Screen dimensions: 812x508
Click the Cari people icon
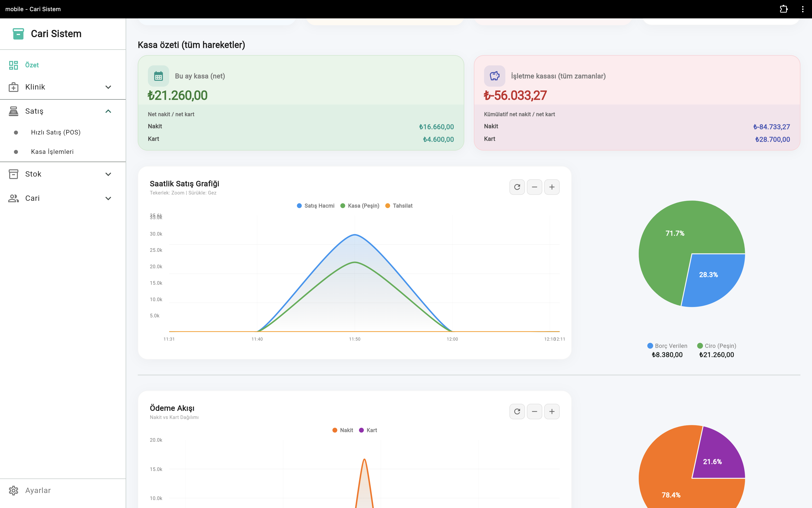click(x=14, y=198)
